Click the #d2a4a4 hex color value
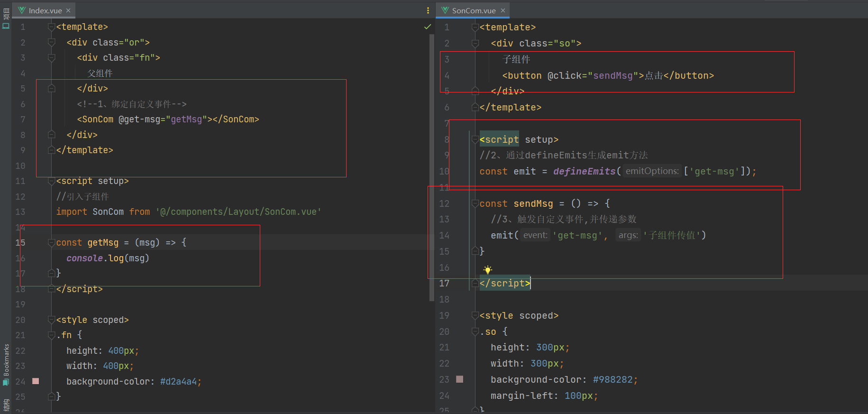The image size is (868, 414). click(179, 381)
